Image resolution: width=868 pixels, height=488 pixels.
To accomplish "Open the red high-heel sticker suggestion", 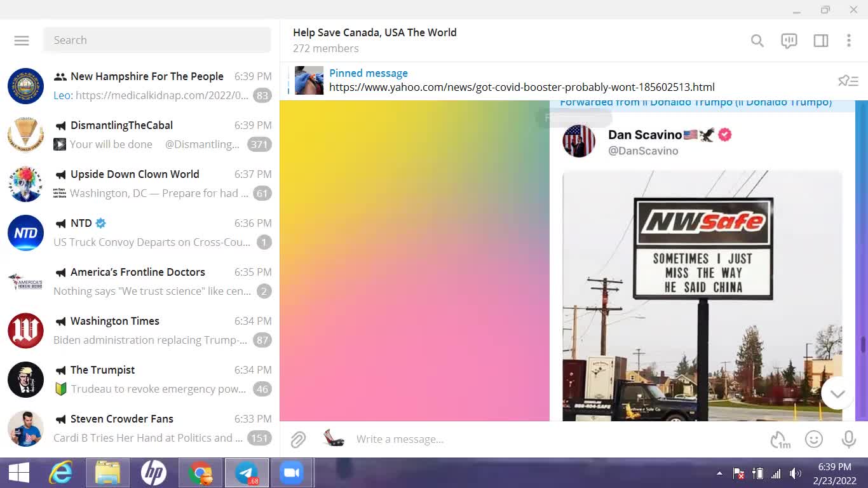I will tap(334, 438).
